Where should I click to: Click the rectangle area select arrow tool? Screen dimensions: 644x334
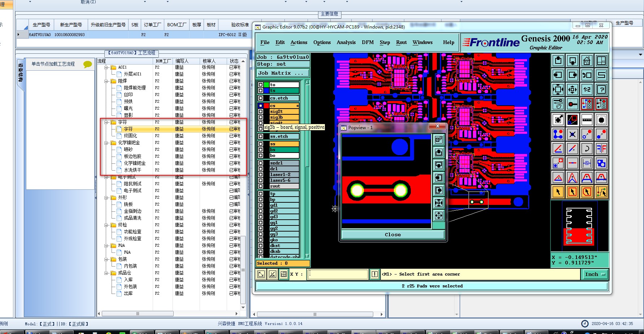pos(573,192)
